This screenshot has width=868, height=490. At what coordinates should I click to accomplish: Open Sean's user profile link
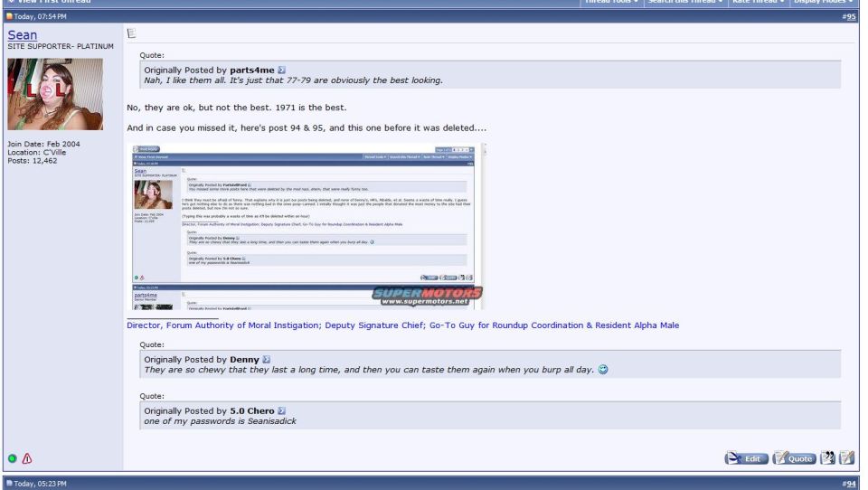coord(22,35)
